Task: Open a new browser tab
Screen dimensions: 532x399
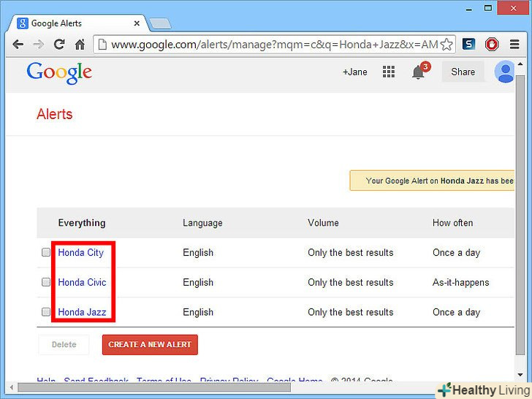Action: (159, 23)
